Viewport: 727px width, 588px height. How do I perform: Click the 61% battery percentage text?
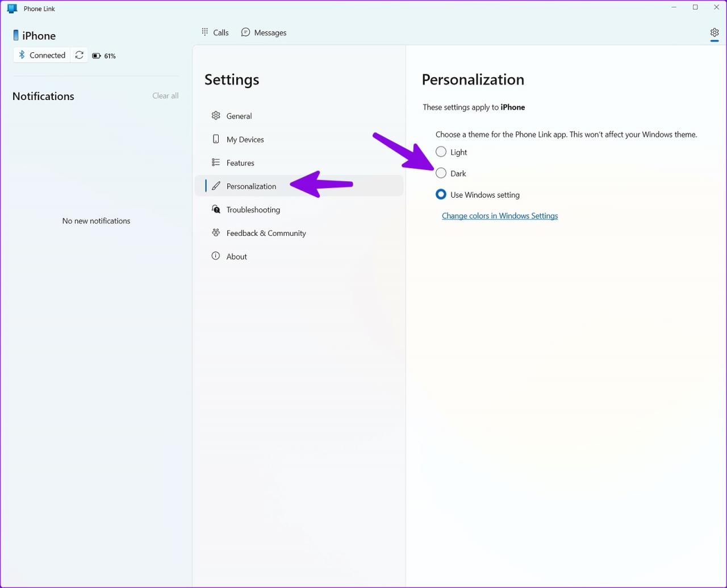pyautogui.click(x=110, y=56)
